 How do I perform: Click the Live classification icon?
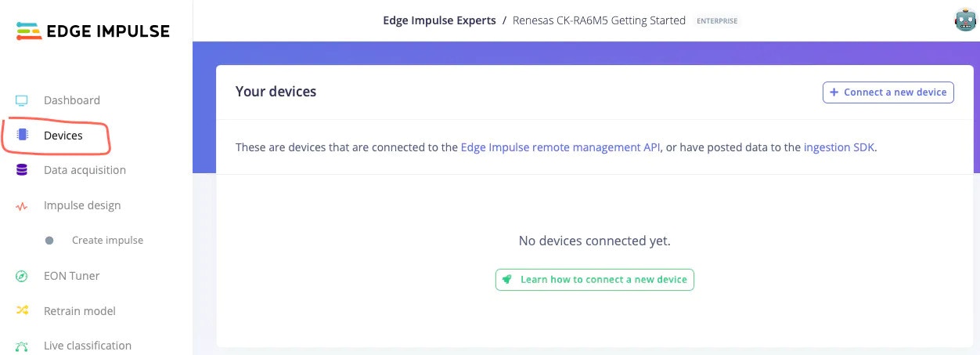[22, 346]
